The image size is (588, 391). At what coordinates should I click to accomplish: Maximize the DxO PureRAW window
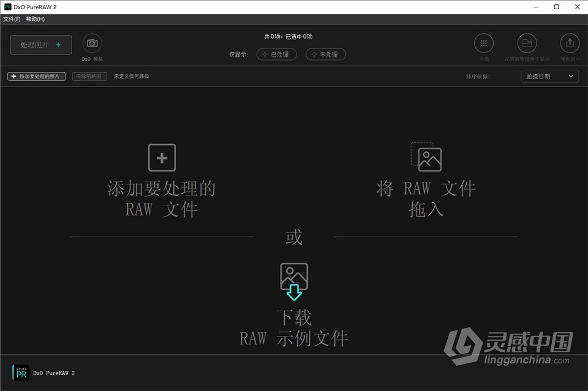tap(557, 7)
